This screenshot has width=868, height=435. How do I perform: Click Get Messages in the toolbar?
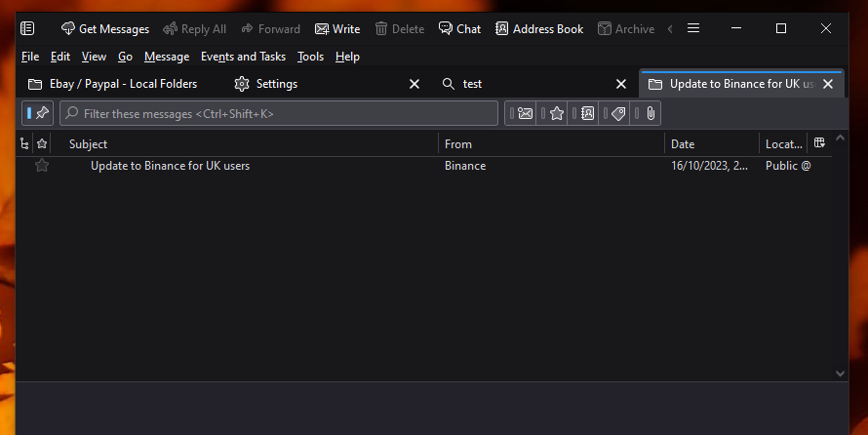(104, 29)
